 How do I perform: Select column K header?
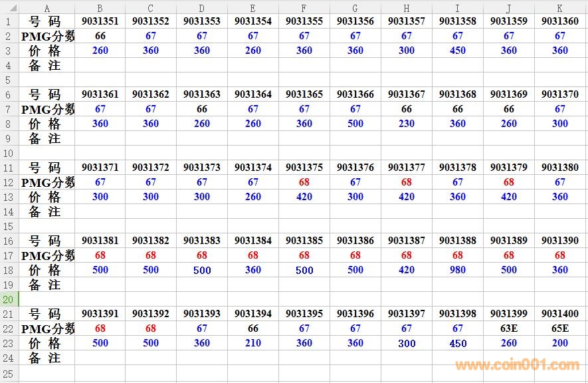coord(559,8)
